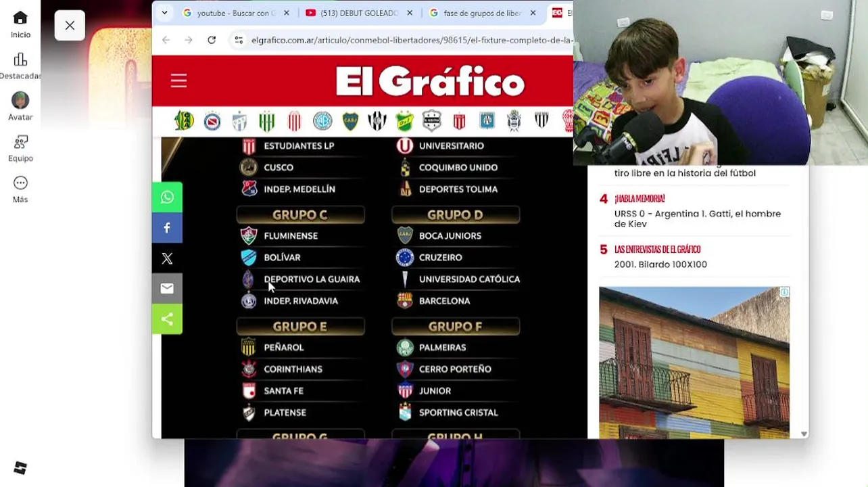The width and height of the screenshot is (868, 487).
Task: Share article on Facebook
Action: (x=167, y=227)
